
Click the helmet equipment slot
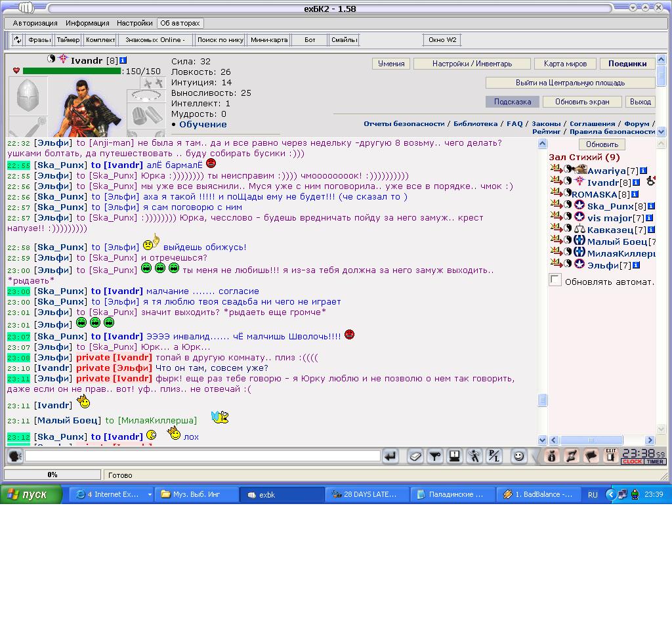28,96
